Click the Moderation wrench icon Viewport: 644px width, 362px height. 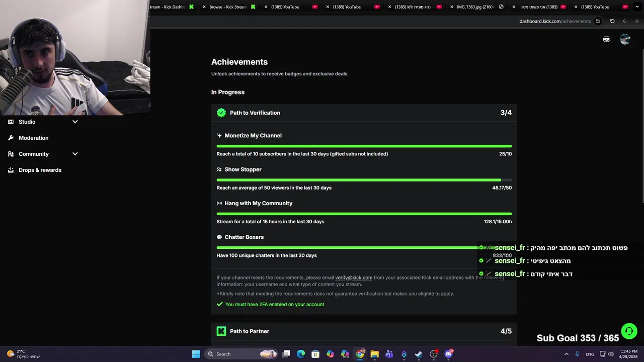(x=11, y=138)
